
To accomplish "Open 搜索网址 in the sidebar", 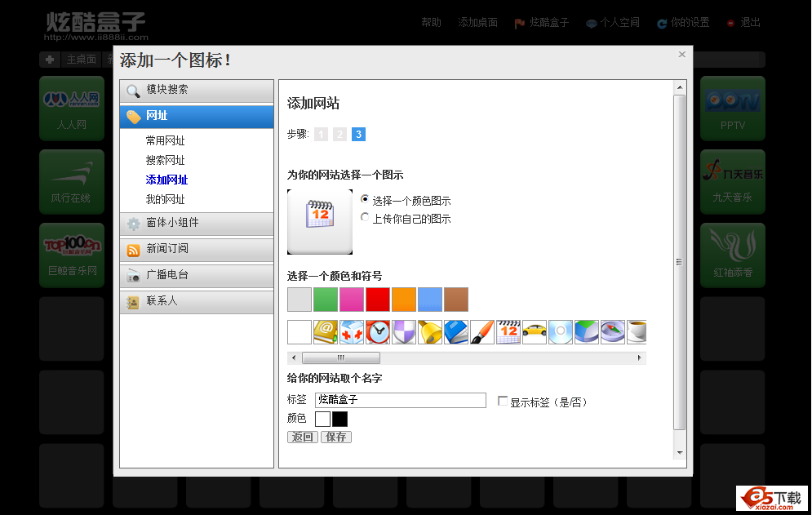I will coord(165,160).
